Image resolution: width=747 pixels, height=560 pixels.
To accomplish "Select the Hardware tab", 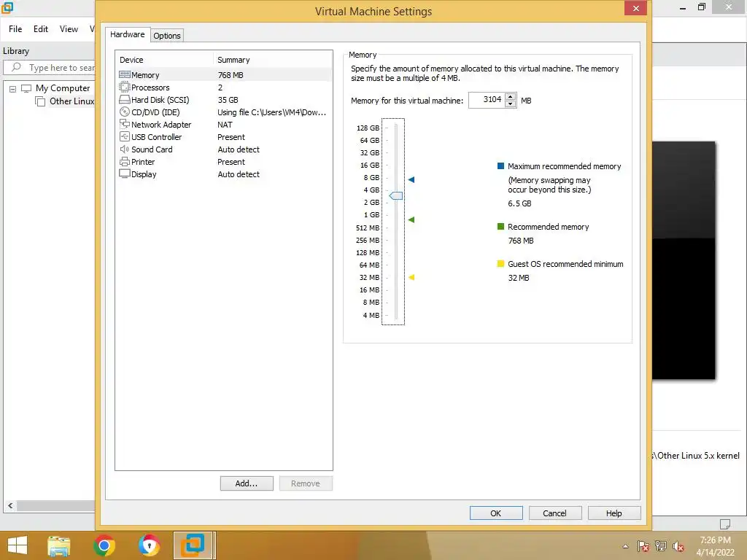I will click(127, 34).
